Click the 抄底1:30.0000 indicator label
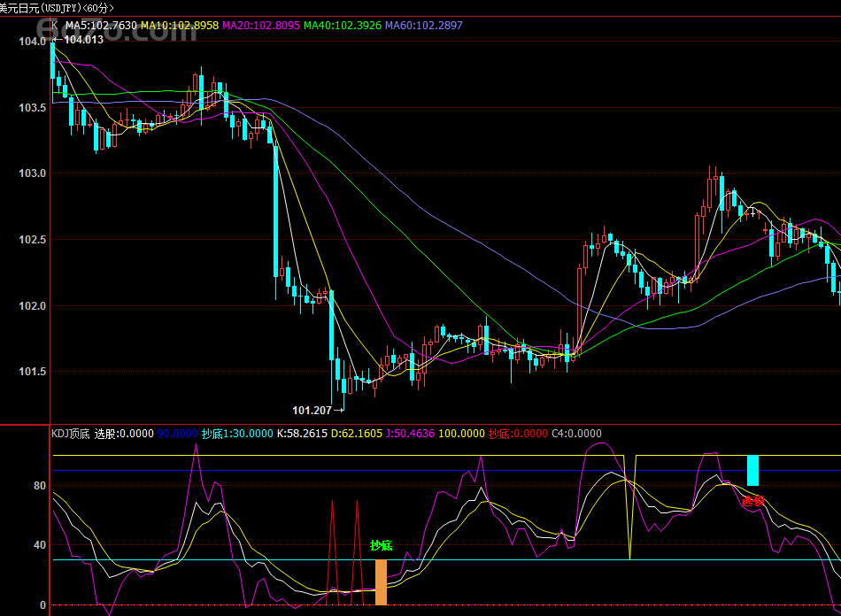The width and height of the screenshot is (841, 616). tap(237, 434)
